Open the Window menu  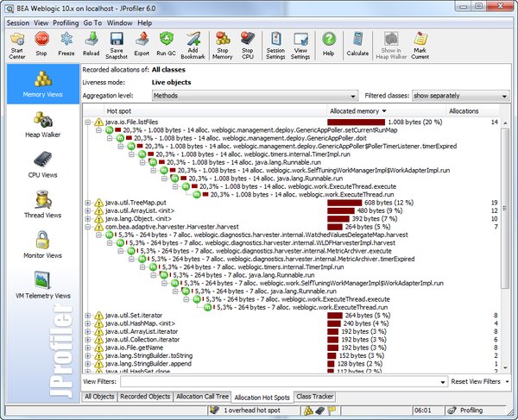pyautogui.click(x=120, y=22)
